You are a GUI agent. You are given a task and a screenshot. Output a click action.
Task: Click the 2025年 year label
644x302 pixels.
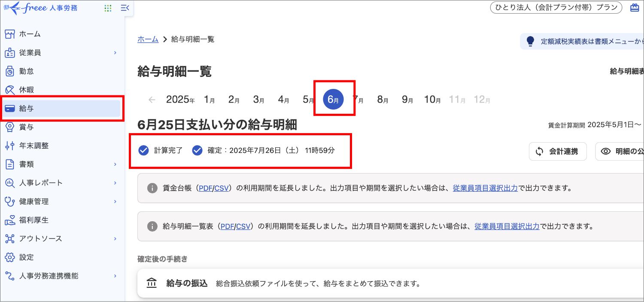pyautogui.click(x=180, y=100)
